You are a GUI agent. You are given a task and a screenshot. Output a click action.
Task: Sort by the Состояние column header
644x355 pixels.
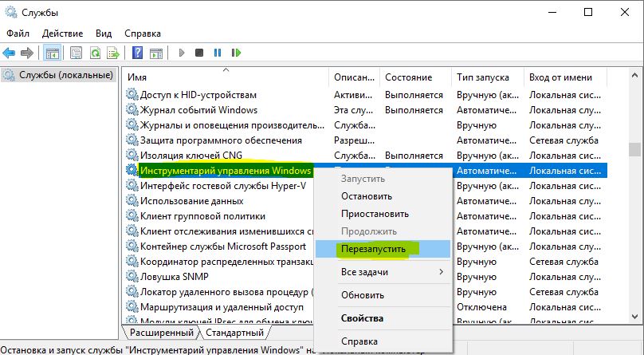click(x=415, y=77)
